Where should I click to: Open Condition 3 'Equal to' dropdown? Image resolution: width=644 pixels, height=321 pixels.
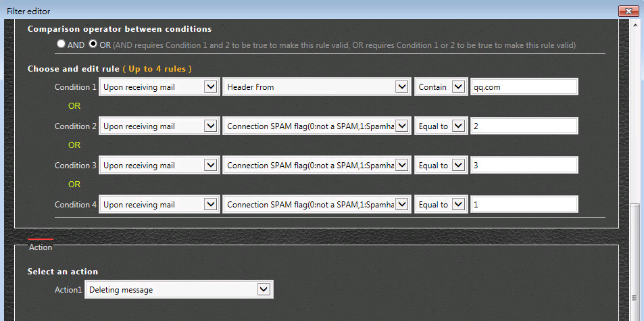[x=441, y=166]
